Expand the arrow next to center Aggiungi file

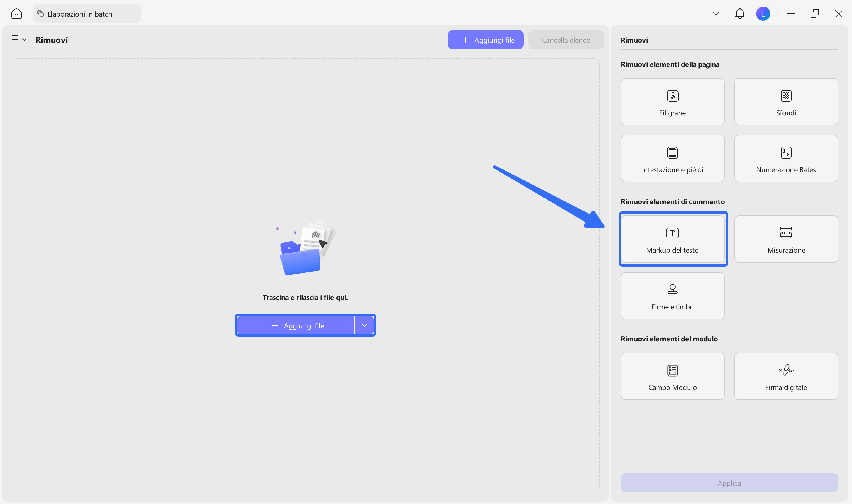364,325
